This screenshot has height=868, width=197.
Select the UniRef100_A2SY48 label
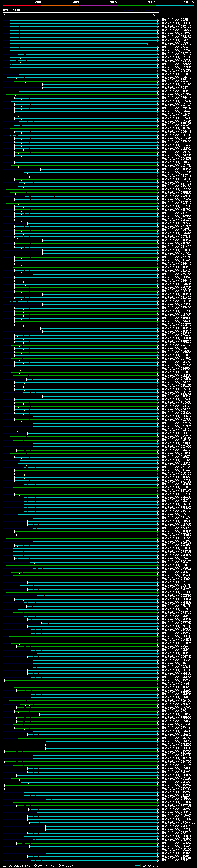176,50
